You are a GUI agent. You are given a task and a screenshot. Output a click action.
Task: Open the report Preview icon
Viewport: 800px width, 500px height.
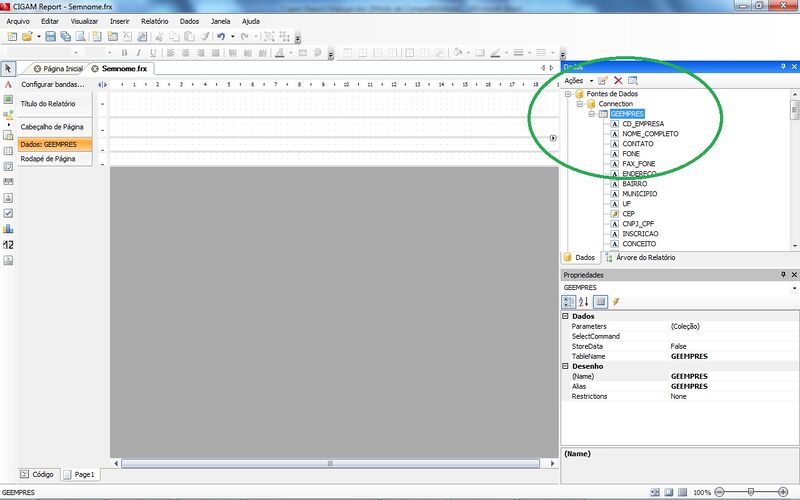pyautogui.click(x=80, y=37)
